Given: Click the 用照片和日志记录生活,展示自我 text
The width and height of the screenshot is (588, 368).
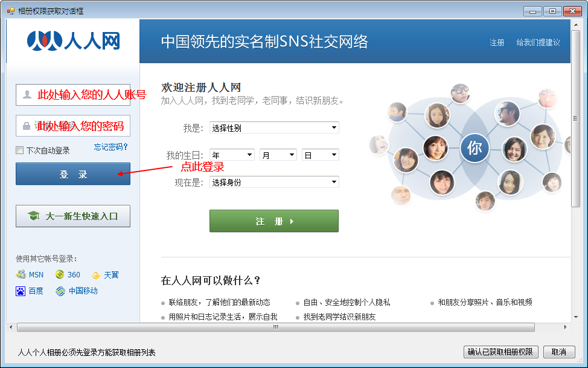Looking at the screenshot, I should 223,317.
